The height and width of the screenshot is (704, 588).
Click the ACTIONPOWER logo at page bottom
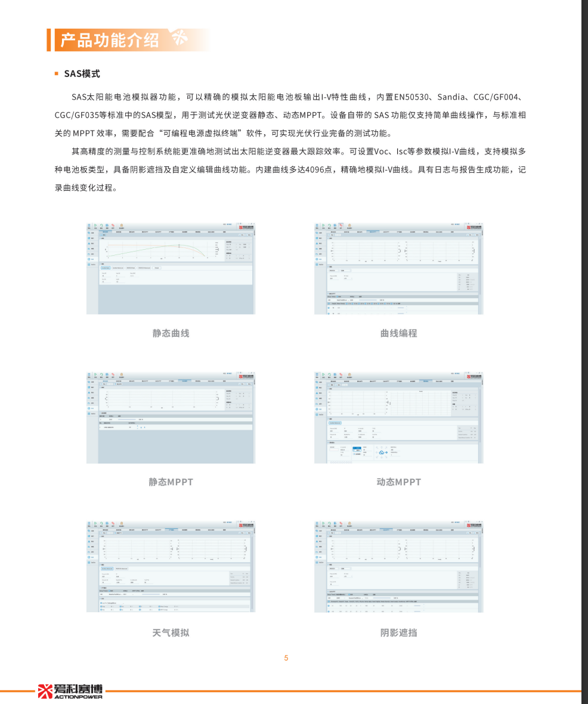70,691
